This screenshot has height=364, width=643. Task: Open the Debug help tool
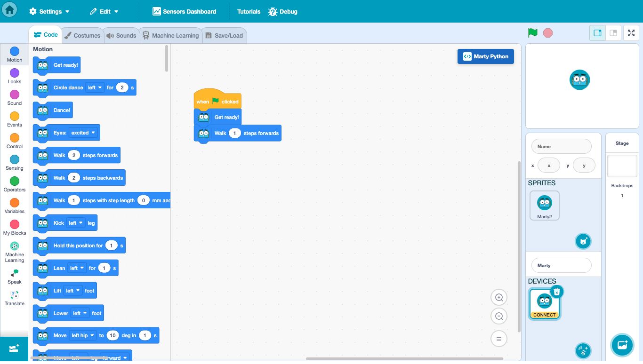282,11
